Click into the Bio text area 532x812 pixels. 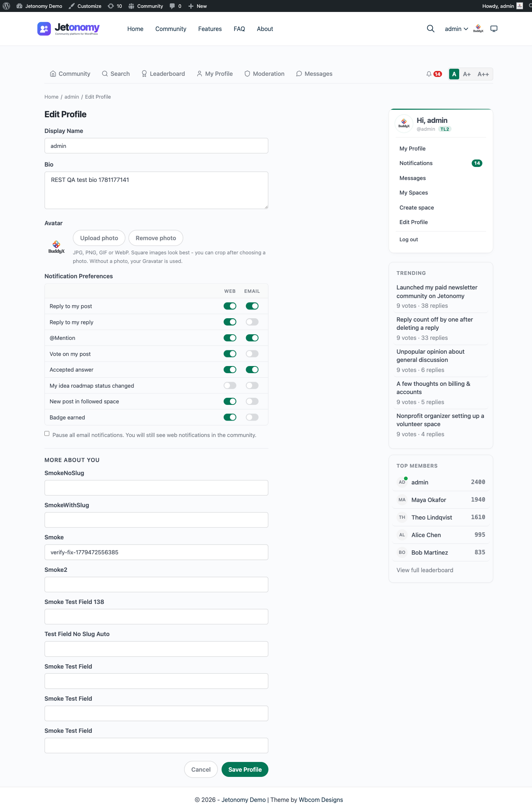pyautogui.click(x=156, y=190)
